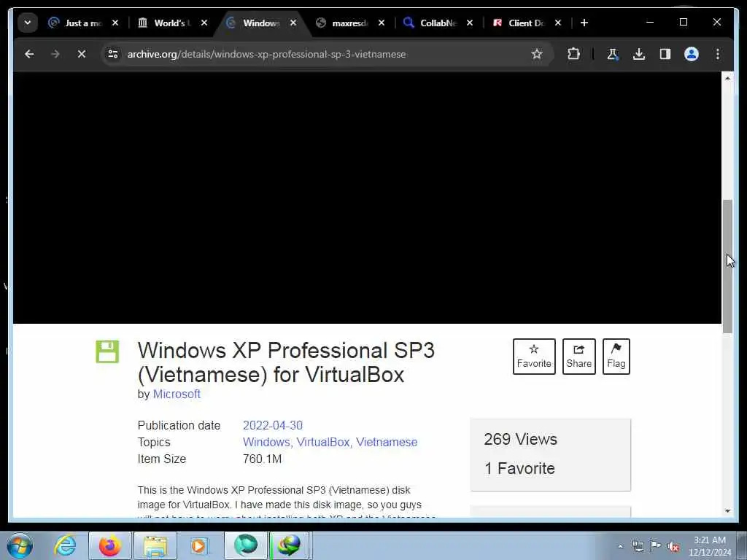Click the green floppy disk software icon
Image resolution: width=747 pixels, height=560 pixels.
[x=107, y=352]
